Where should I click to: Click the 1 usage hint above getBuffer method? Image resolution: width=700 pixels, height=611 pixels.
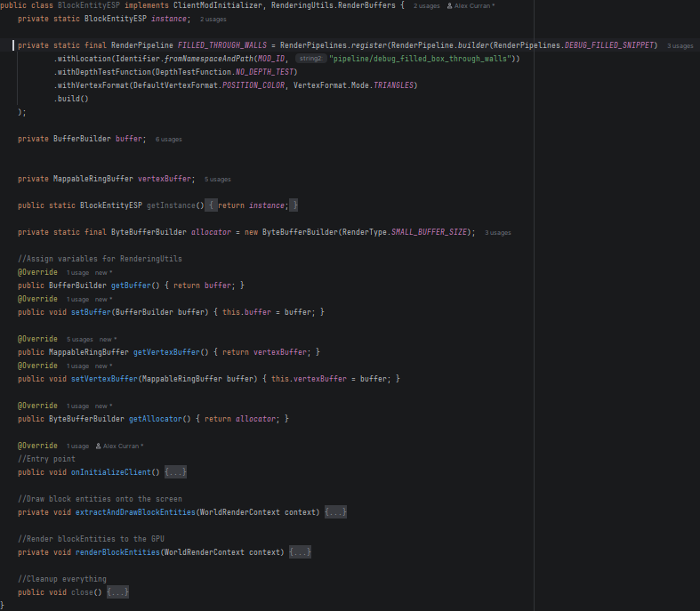[77, 272]
